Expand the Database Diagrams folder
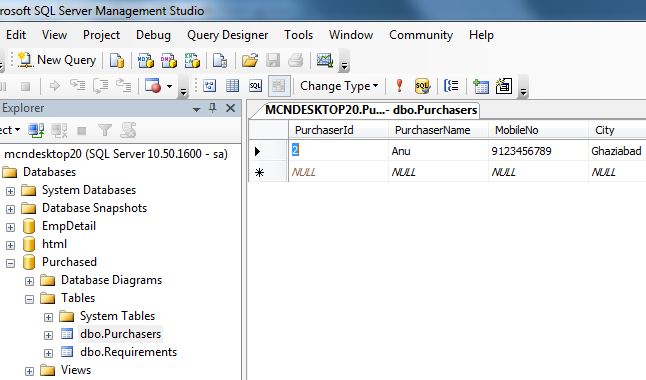 [x=29, y=281]
